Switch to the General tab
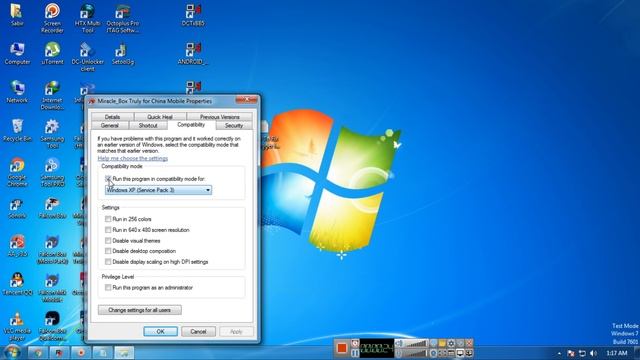The width and height of the screenshot is (640, 360). [110, 125]
